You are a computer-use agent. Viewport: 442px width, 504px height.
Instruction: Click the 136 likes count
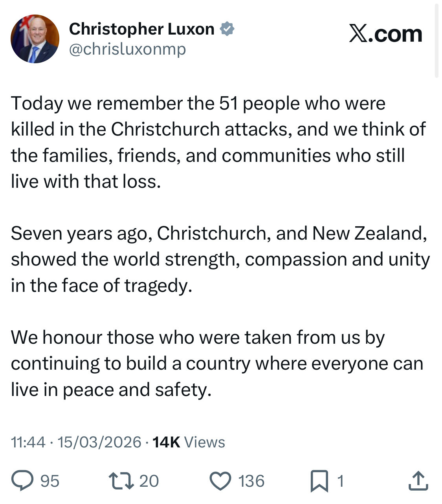[x=251, y=481]
